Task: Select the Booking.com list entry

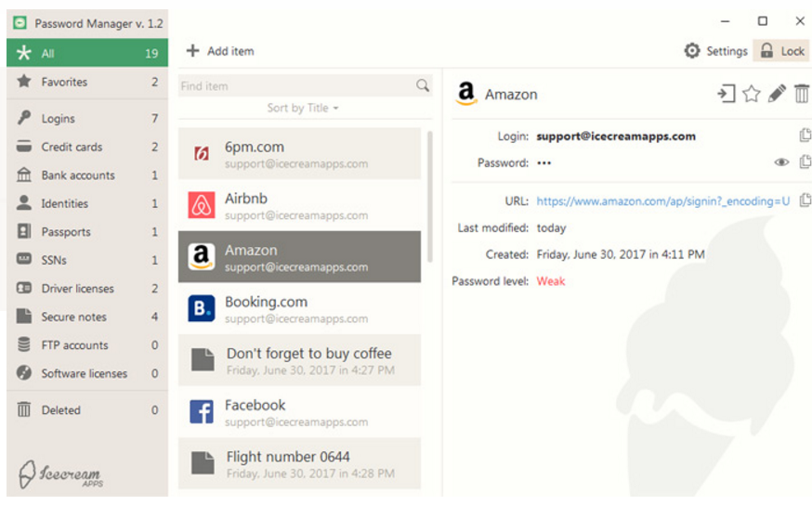Action: point(299,309)
